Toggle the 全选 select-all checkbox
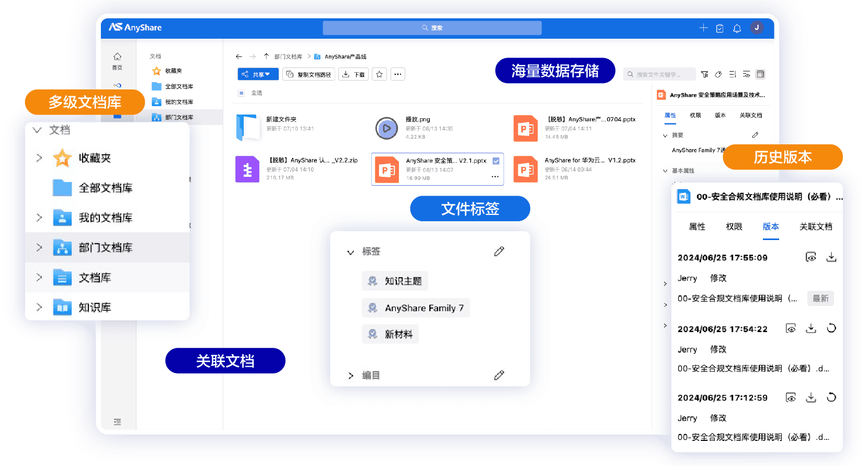Image resolution: width=868 pixels, height=466 pixels. tap(241, 93)
